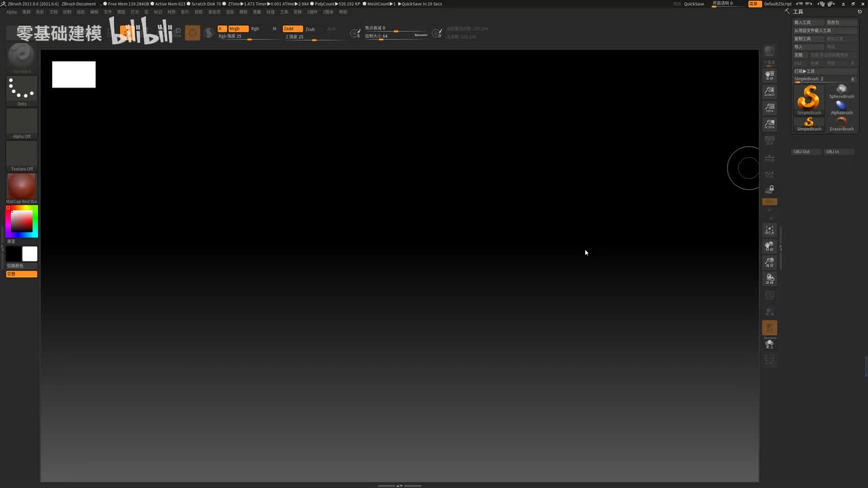Screen dimensions: 868x488
Task: Pick a color in the color picker square
Action: (21, 221)
